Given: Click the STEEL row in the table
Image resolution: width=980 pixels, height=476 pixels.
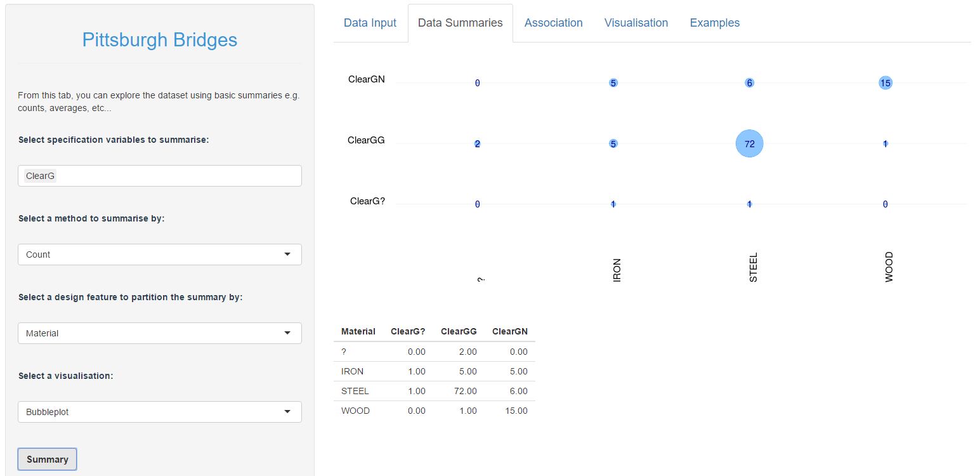Looking at the screenshot, I should [x=434, y=391].
